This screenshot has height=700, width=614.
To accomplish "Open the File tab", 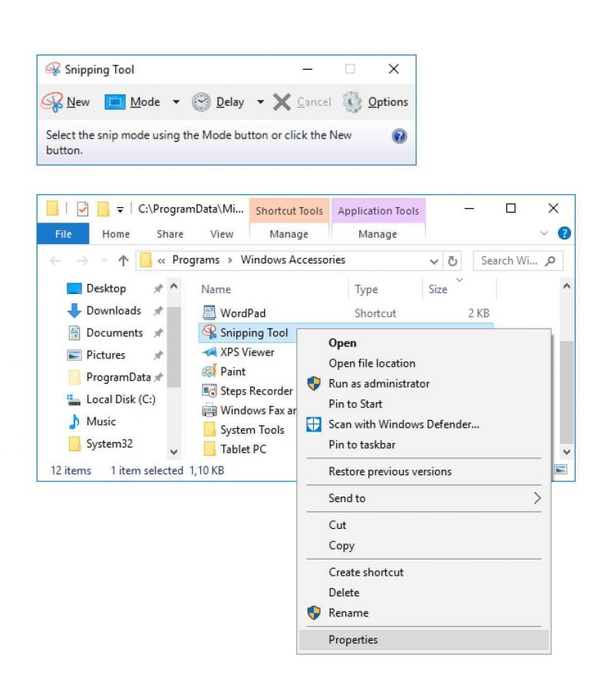I will pos(63,234).
